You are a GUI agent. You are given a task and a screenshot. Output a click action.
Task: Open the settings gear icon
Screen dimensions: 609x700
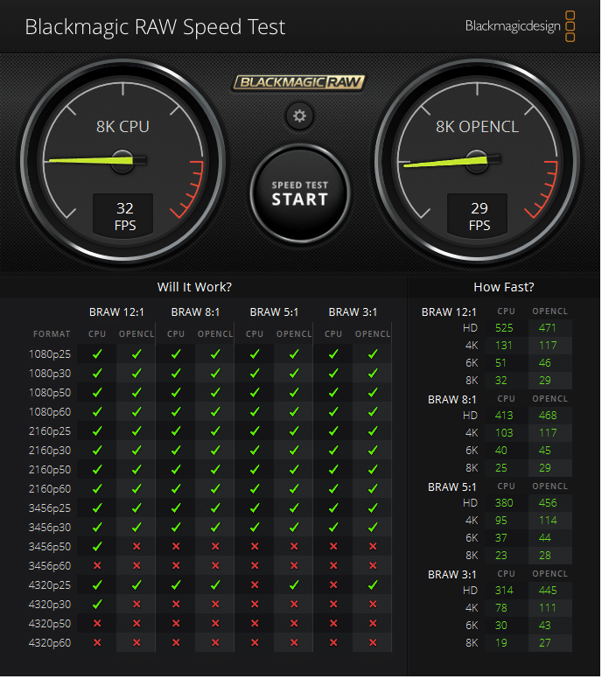[299, 116]
